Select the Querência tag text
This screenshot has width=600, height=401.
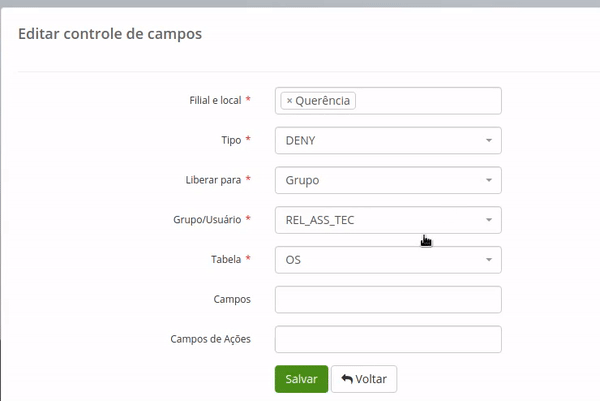(323, 101)
